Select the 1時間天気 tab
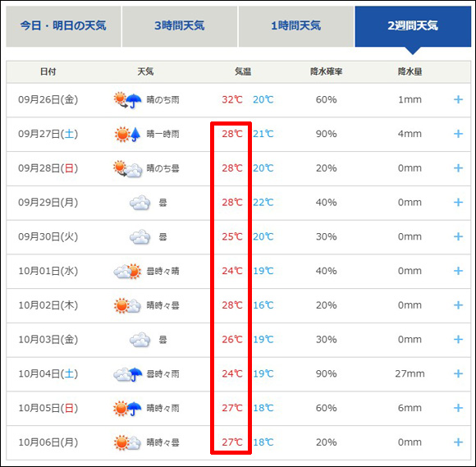This screenshot has width=476, height=467. pos(296,26)
